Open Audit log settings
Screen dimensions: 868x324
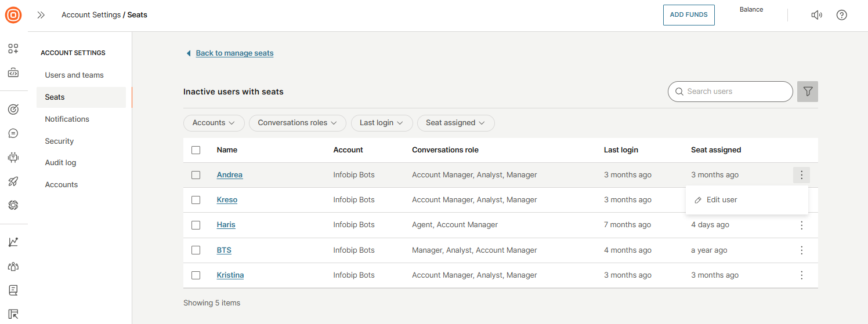pos(60,163)
